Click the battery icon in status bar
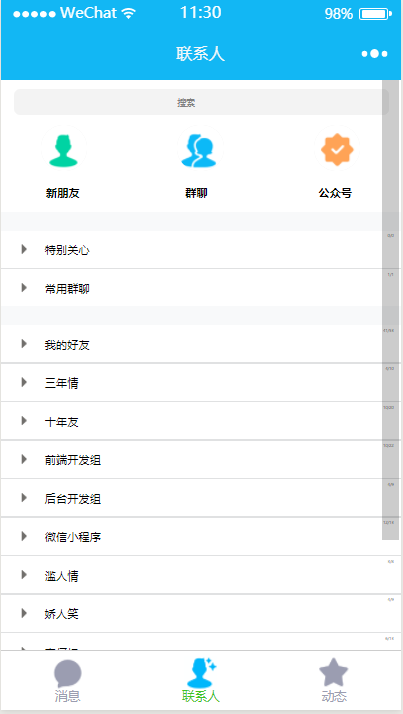 click(x=375, y=14)
